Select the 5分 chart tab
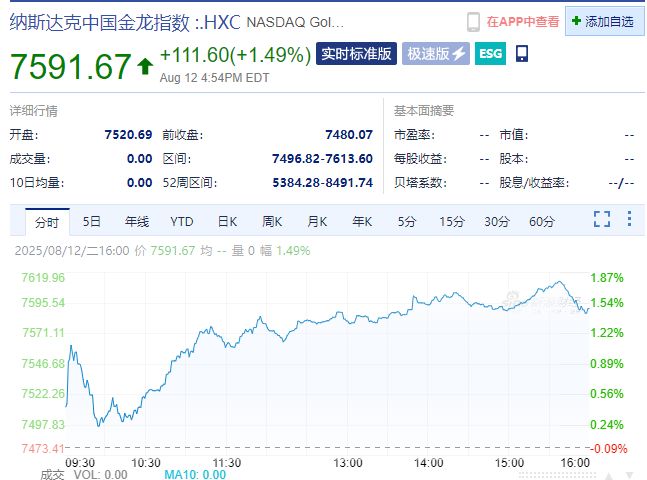647x480 pixels. coord(406,222)
